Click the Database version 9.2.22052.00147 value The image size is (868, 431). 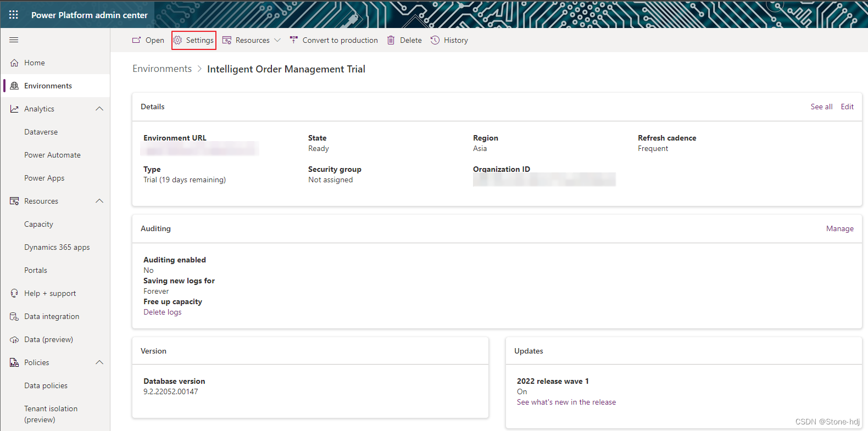pyautogui.click(x=171, y=391)
